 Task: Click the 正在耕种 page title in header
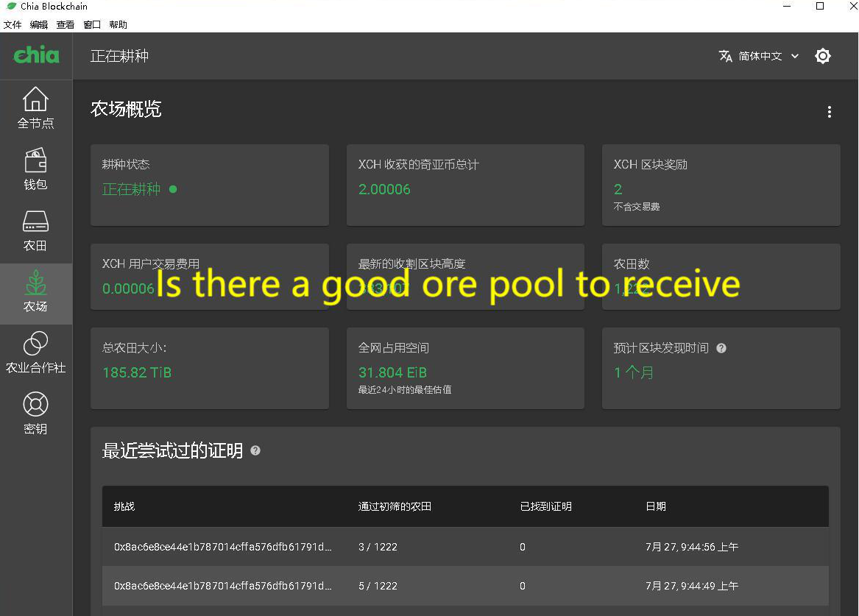(119, 56)
